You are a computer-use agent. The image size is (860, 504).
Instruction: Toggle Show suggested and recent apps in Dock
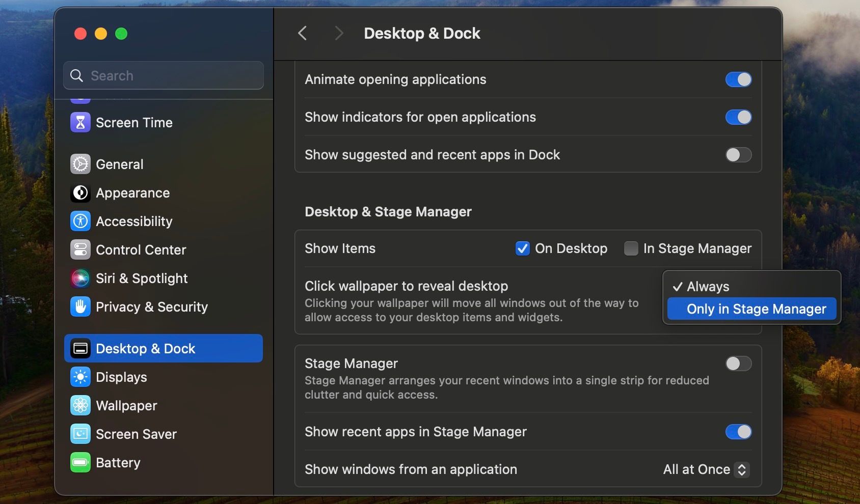point(738,155)
